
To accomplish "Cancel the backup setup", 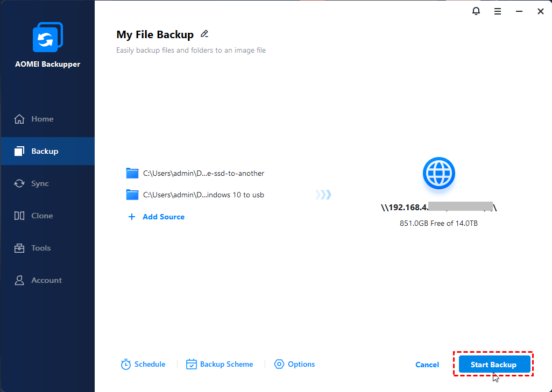I will click(427, 365).
